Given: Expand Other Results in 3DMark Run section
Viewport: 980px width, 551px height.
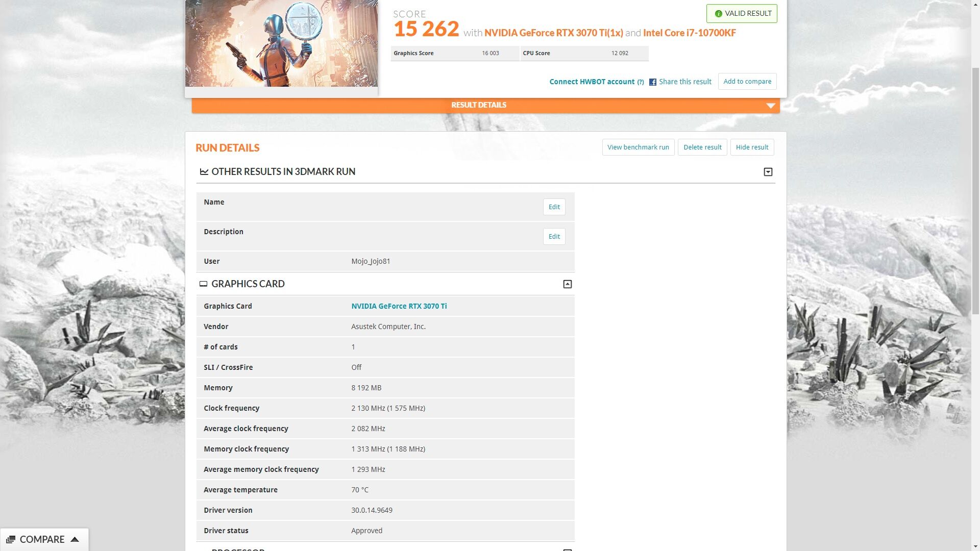Looking at the screenshot, I should click(x=768, y=172).
